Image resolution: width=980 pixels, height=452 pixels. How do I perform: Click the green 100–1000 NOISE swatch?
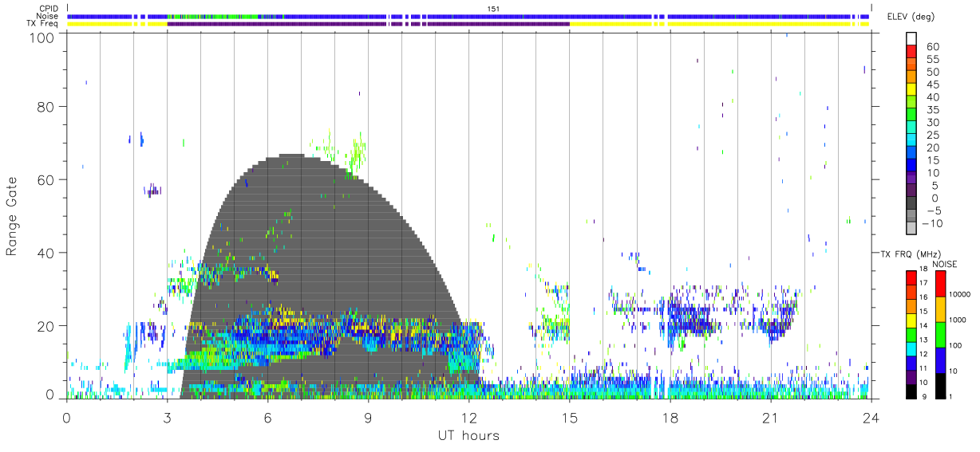pyautogui.click(x=940, y=334)
